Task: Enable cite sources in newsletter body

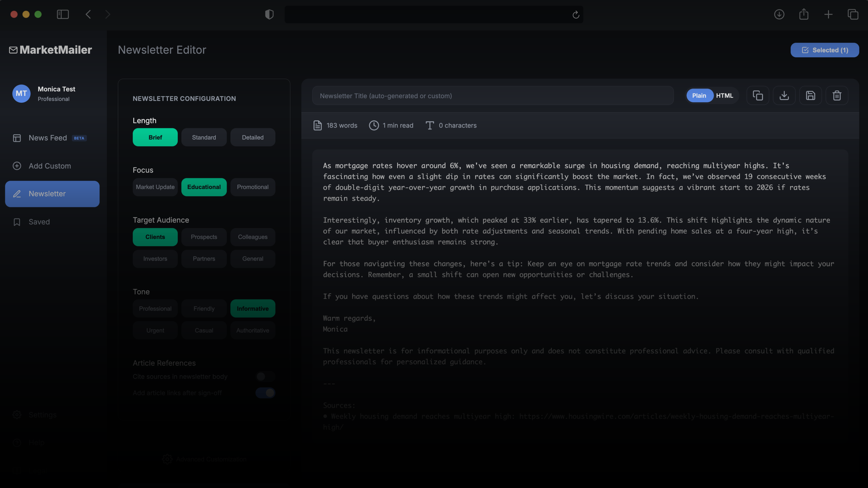Action: coord(265,377)
